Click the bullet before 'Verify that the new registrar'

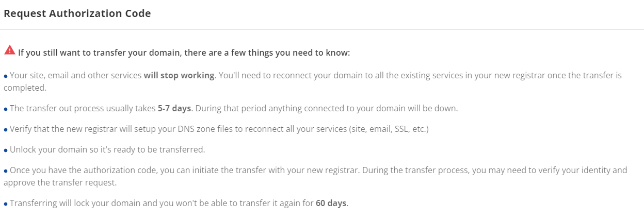(x=6, y=130)
